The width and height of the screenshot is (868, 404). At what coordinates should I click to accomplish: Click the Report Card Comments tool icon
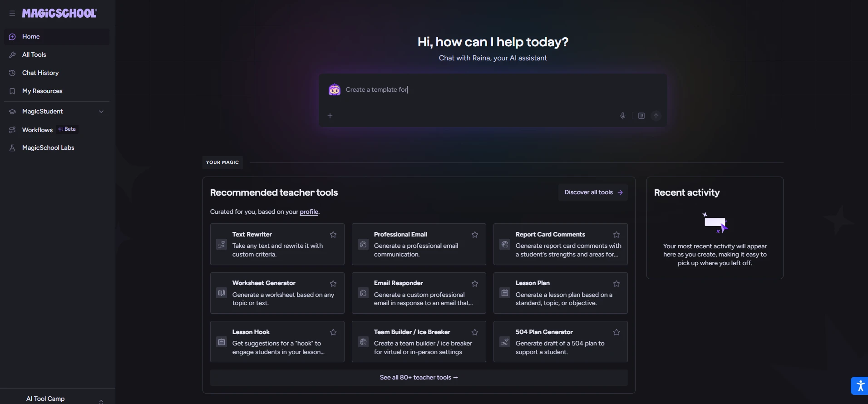pos(505,244)
